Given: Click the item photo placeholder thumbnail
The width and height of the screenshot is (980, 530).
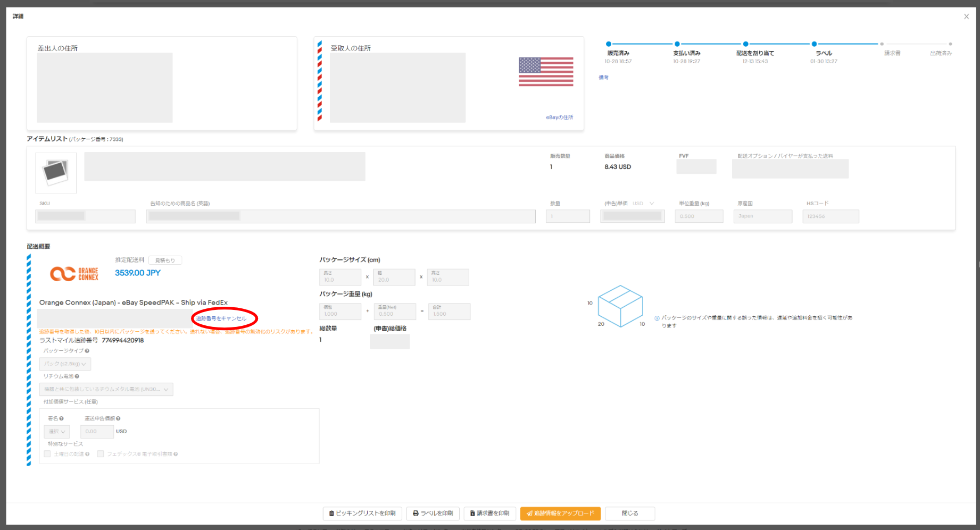Looking at the screenshot, I should 56,173.
